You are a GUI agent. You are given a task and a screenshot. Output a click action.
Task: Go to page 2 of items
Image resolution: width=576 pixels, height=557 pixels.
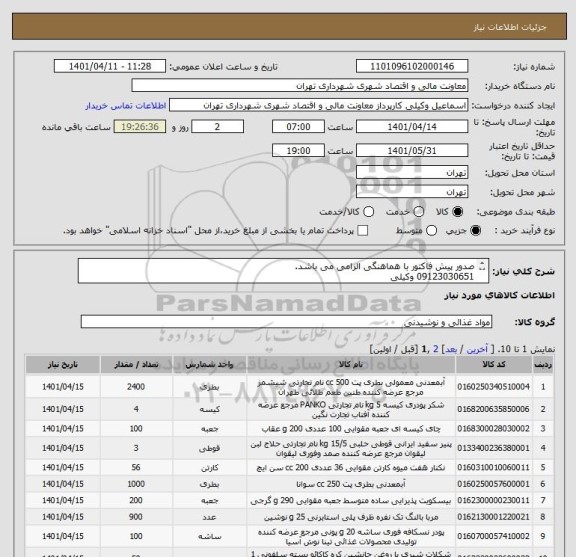(x=436, y=349)
